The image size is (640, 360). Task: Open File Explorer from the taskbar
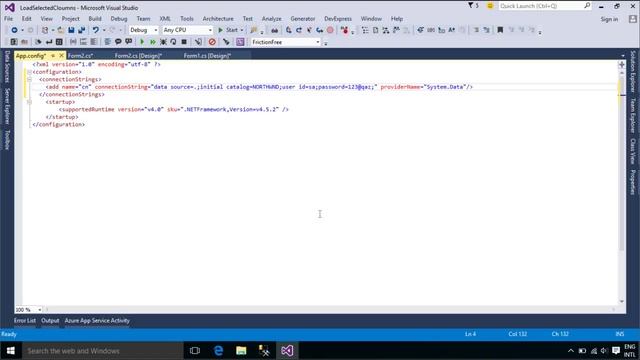pos(241,351)
